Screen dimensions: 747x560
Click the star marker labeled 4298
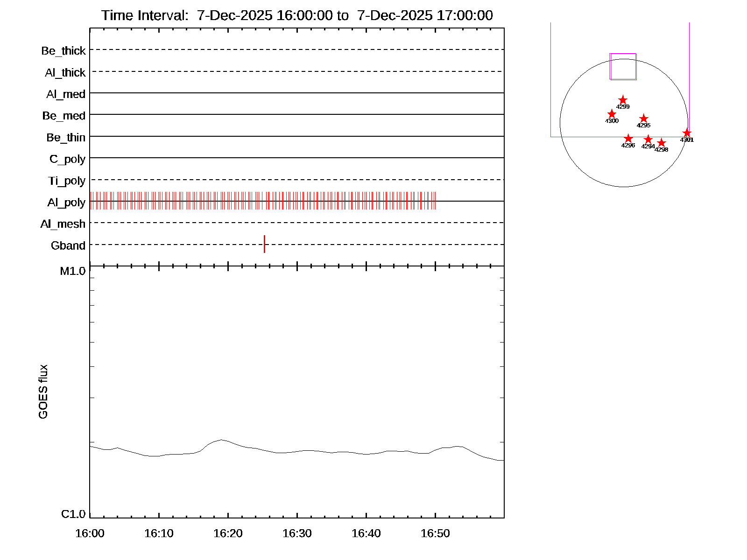pos(661,143)
